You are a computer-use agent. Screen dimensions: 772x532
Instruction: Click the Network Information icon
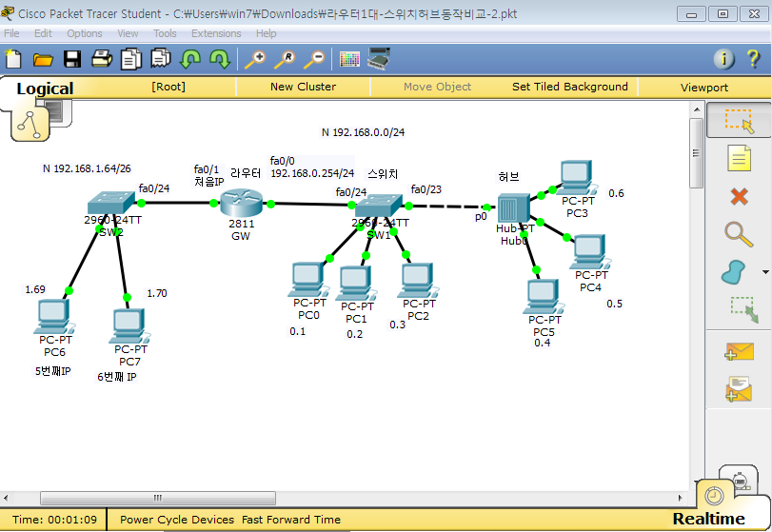coord(723,59)
